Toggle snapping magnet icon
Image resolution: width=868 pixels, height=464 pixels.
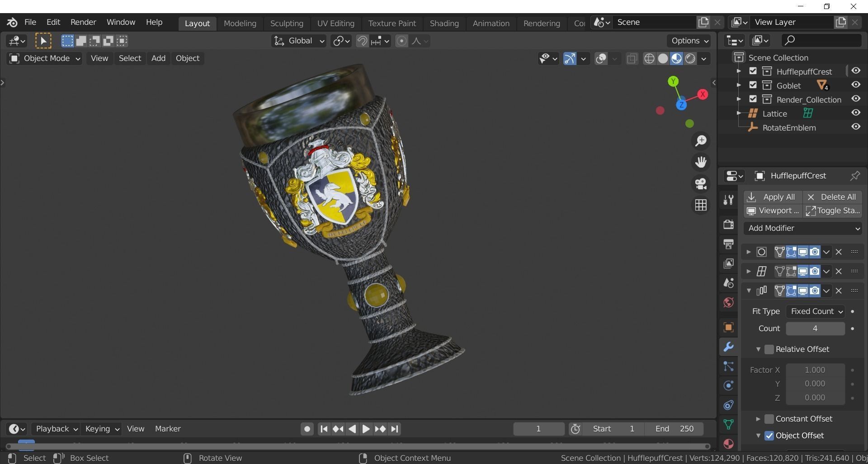[362, 41]
